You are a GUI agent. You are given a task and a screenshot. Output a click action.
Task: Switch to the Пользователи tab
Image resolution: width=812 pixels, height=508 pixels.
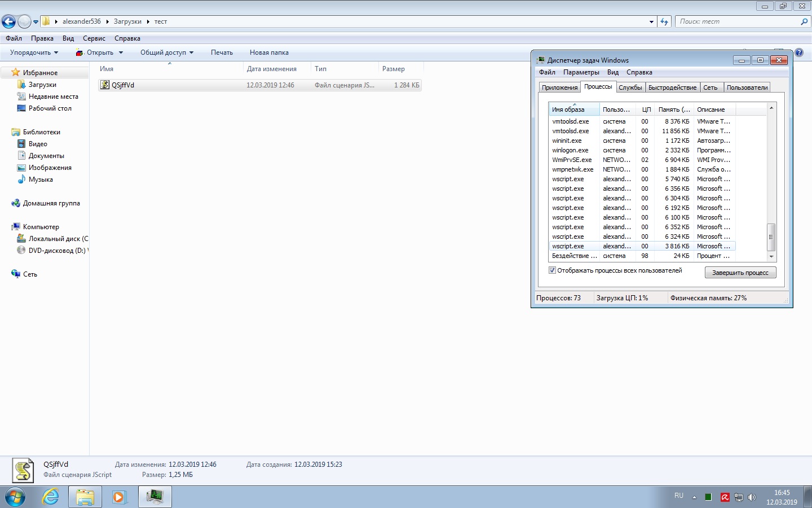click(747, 87)
